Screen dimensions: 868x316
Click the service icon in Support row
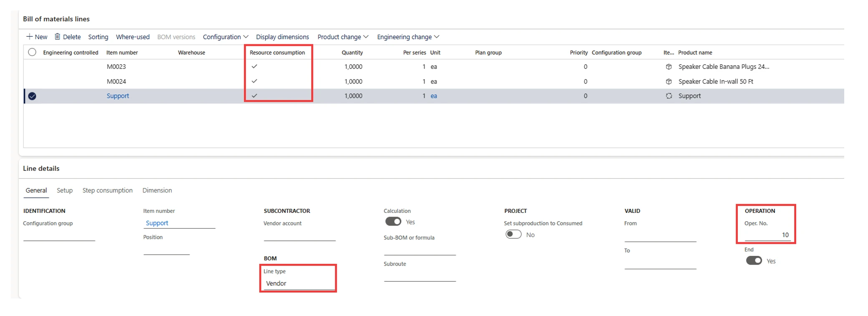pos(669,96)
